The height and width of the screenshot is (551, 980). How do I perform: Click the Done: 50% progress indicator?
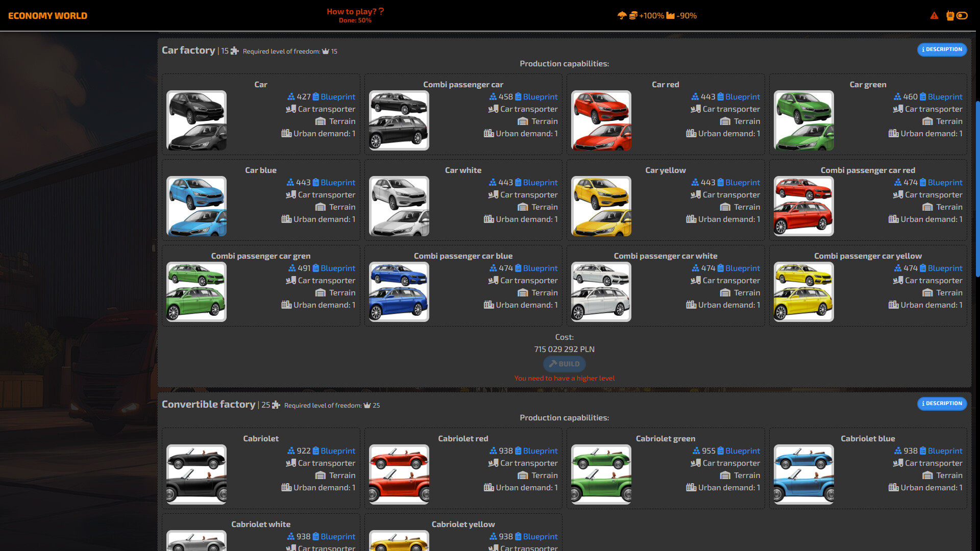click(356, 21)
